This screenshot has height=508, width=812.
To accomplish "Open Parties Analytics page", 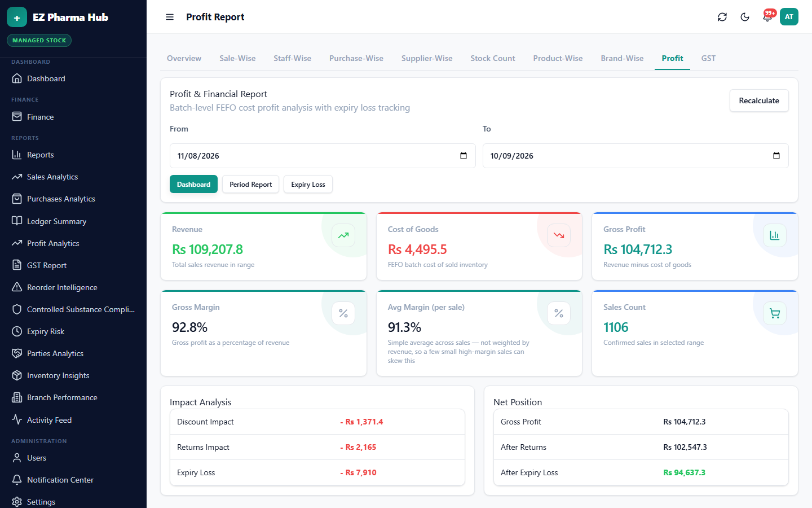I will coord(73,353).
